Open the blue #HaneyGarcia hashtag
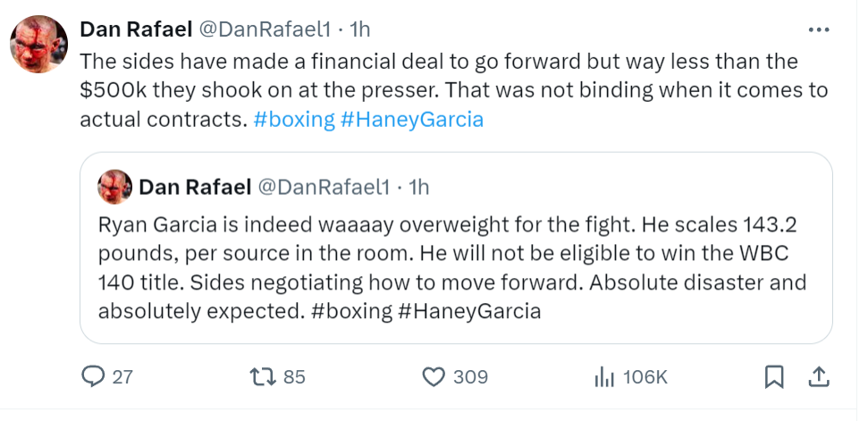868x421 pixels. pyautogui.click(x=412, y=119)
